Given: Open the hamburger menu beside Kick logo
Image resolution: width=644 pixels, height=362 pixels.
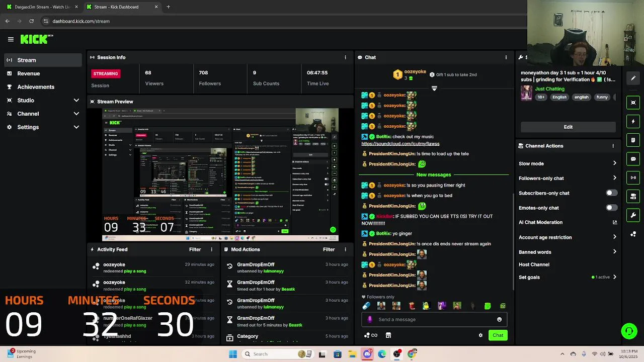Looking at the screenshot, I should pos(11,39).
